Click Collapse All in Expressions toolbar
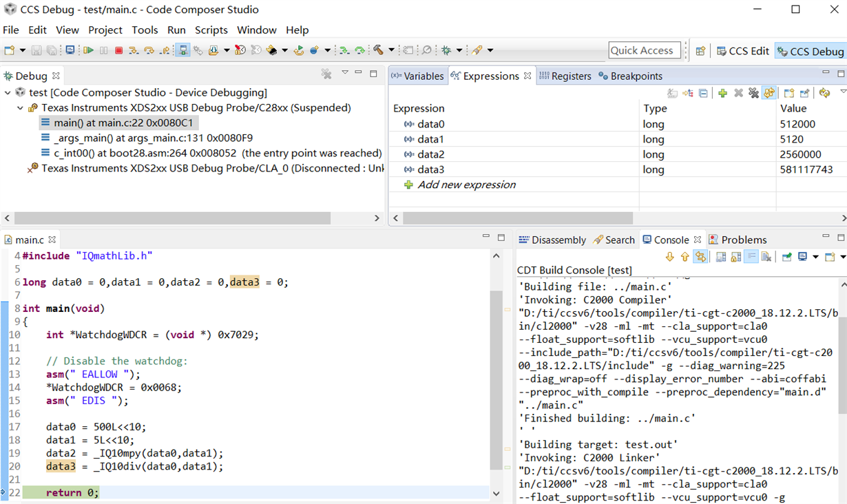 pyautogui.click(x=703, y=93)
